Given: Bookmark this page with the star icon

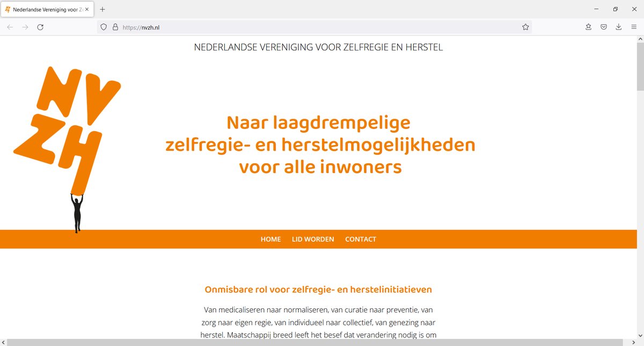Looking at the screenshot, I should pos(525,26).
